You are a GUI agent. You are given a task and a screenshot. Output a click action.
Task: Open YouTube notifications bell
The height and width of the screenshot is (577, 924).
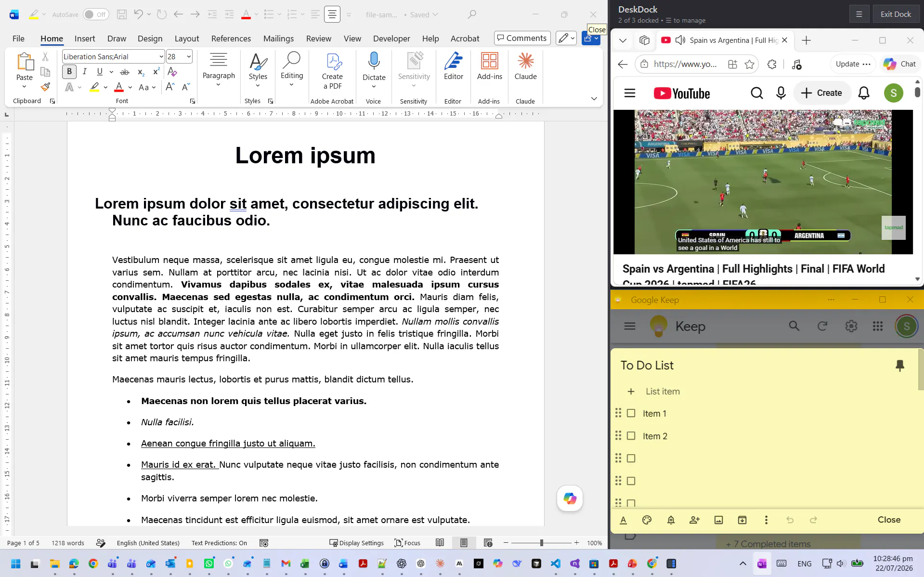[x=864, y=93]
